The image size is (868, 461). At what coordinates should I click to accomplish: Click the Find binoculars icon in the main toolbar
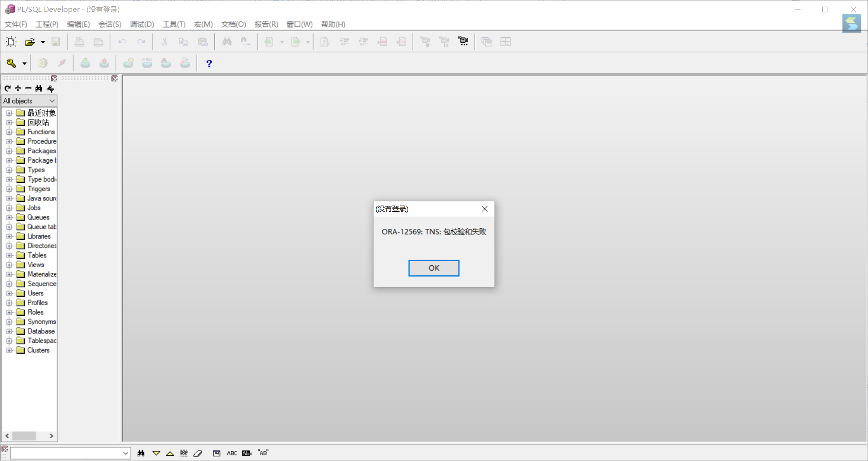[227, 42]
